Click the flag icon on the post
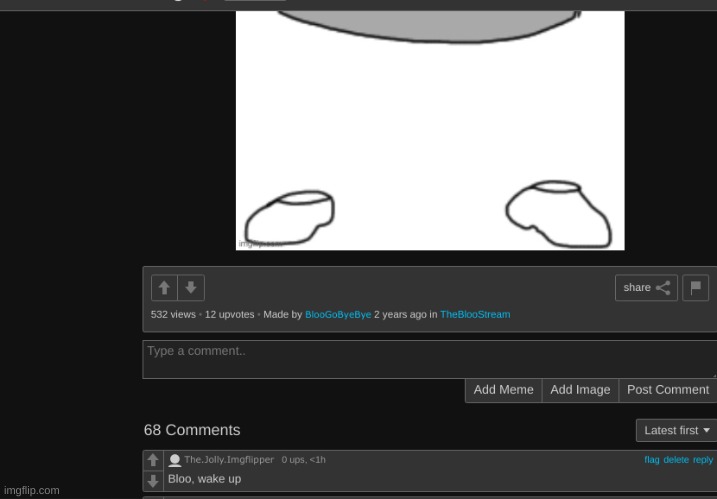 [696, 288]
